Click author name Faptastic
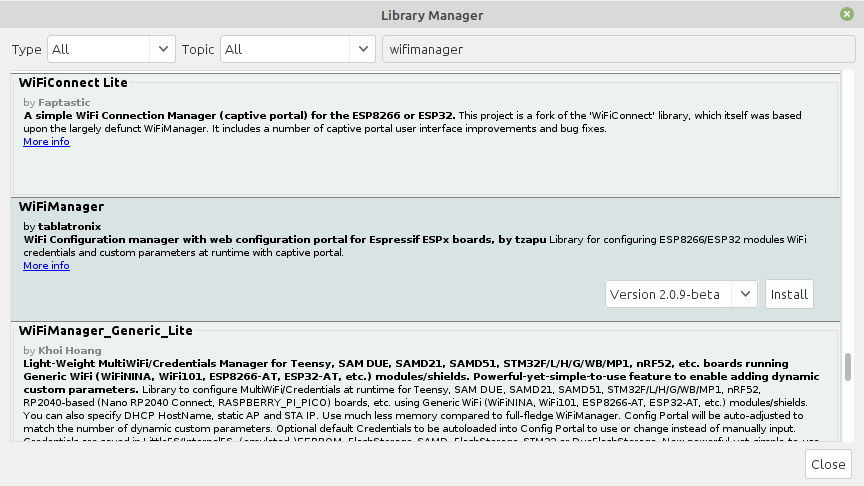The height and width of the screenshot is (486, 864). [64, 102]
